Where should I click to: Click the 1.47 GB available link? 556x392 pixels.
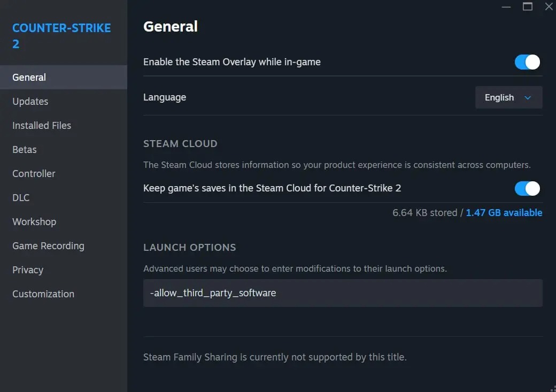coord(504,212)
